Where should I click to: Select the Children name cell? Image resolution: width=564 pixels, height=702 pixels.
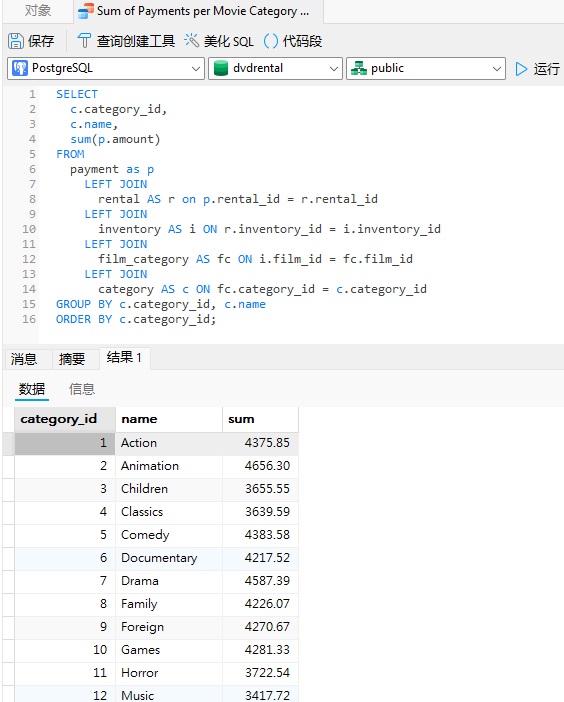(169, 489)
